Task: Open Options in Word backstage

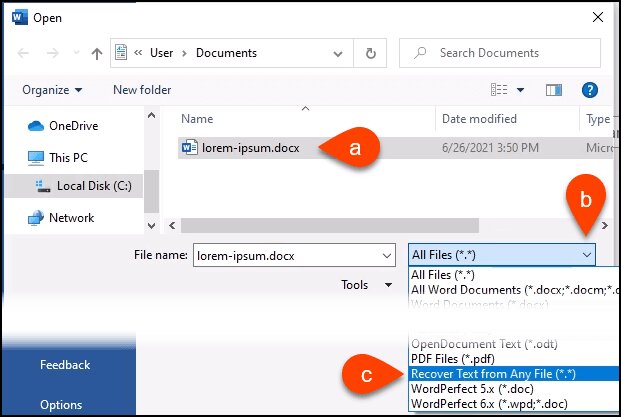Action: tap(61, 405)
